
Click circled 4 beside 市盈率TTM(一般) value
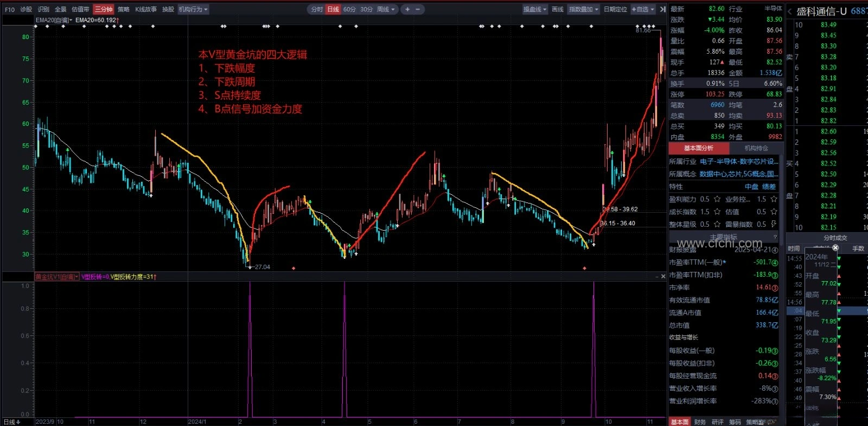coord(775,263)
